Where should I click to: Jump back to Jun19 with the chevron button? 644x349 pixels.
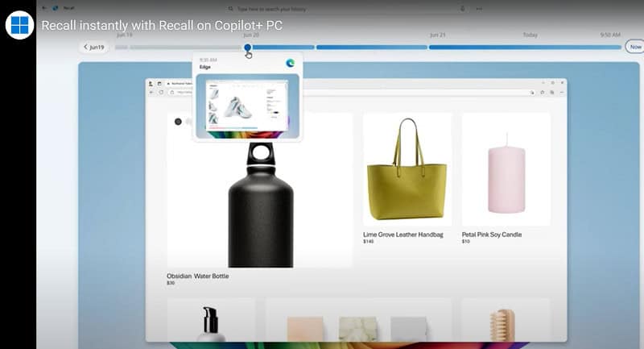(x=94, y=48)
